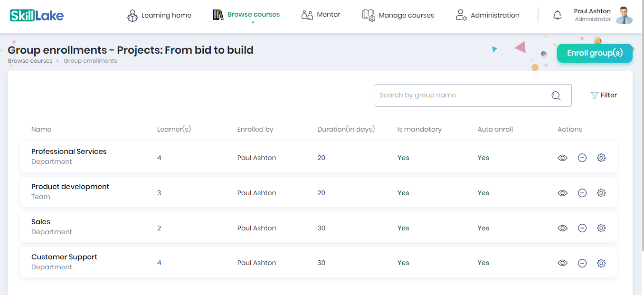644x295 pixels.
Task: Select the Product development group name
Action: pyautogui.click(x=70, y=187)
